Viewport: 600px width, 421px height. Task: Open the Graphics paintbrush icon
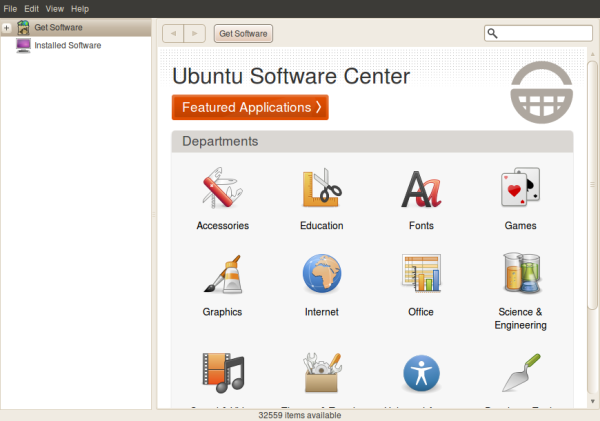coord(223,274)
